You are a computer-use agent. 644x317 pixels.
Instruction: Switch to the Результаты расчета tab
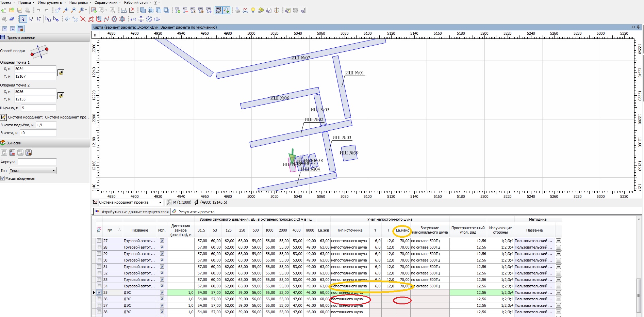196,212
